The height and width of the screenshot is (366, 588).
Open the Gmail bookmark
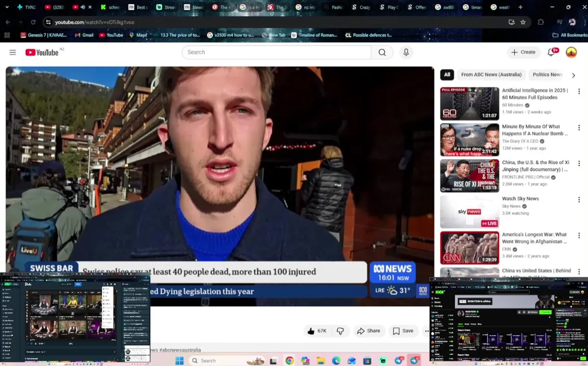click(x=84, y=35)
